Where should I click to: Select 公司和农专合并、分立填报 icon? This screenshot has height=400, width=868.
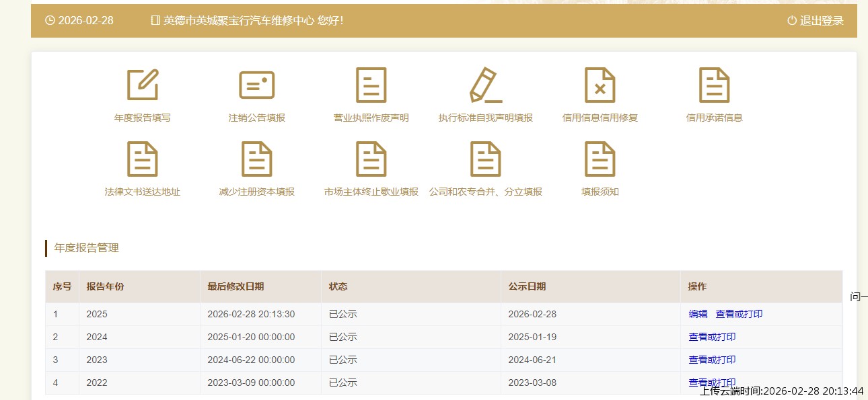(485, 159)
